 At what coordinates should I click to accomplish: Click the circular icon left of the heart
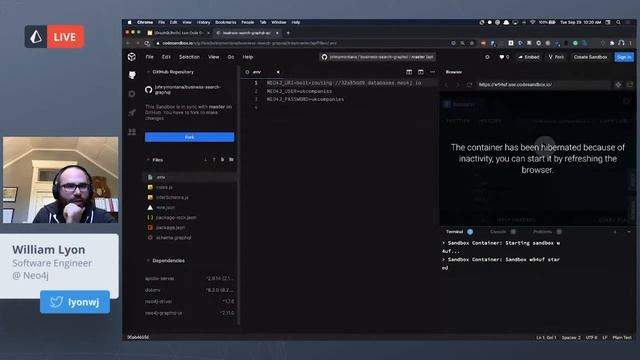click(x=487, y=57)
